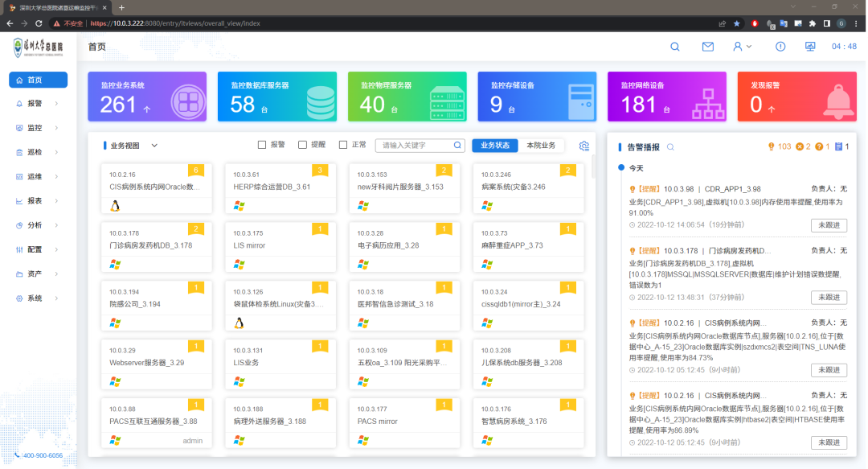Tick the 正常 filter checkbox
This screenshot has width=868, height=469.
click(x=343, y=145)
